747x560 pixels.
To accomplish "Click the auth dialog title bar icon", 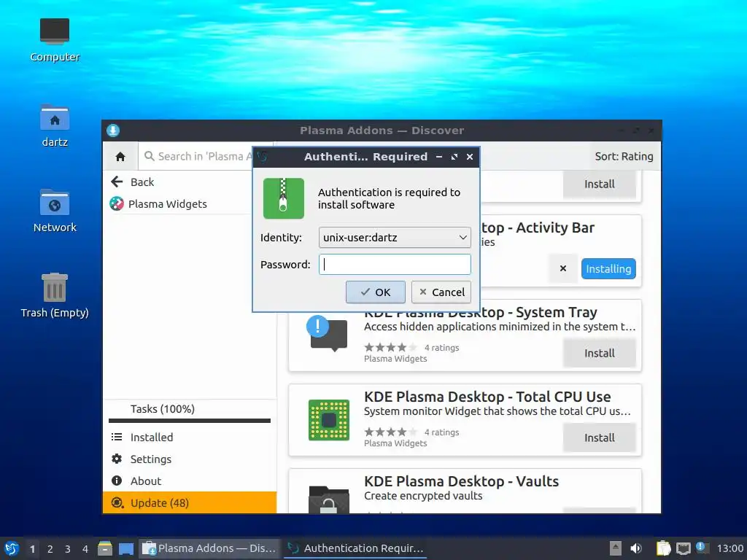I will (x=263, y=156).
